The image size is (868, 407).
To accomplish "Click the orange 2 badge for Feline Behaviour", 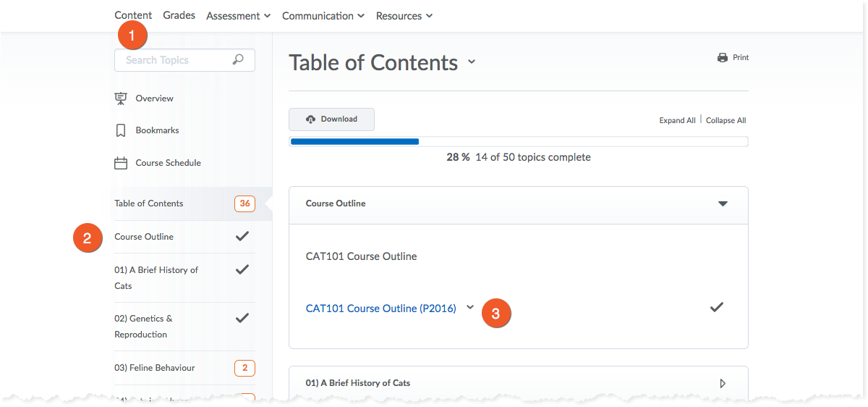I will [244, 368].
